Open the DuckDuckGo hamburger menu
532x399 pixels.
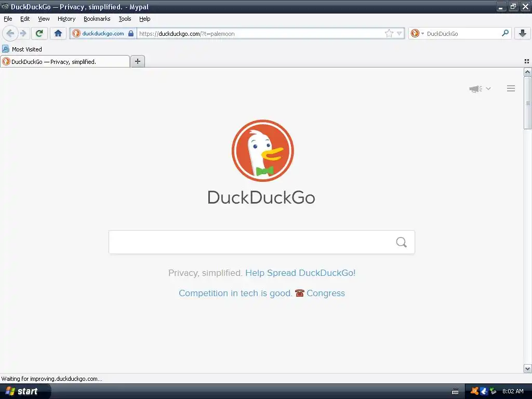pos(511,88)
